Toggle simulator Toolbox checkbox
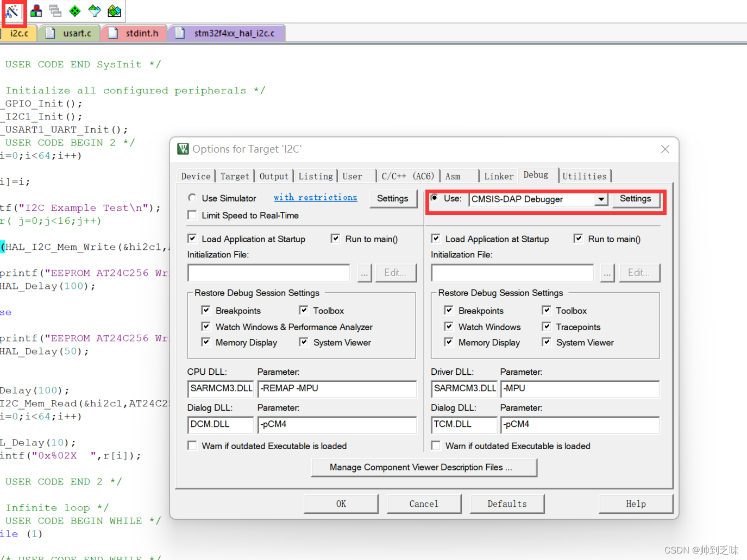Viewport: 747px width, 560px height. point(304,310)
